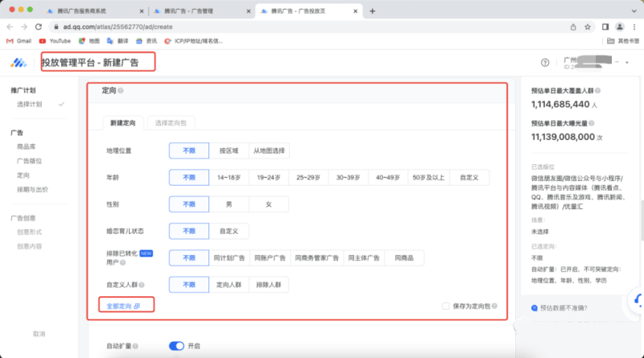Choose 排除人群 for 自定义人群

tap(269, 285)
